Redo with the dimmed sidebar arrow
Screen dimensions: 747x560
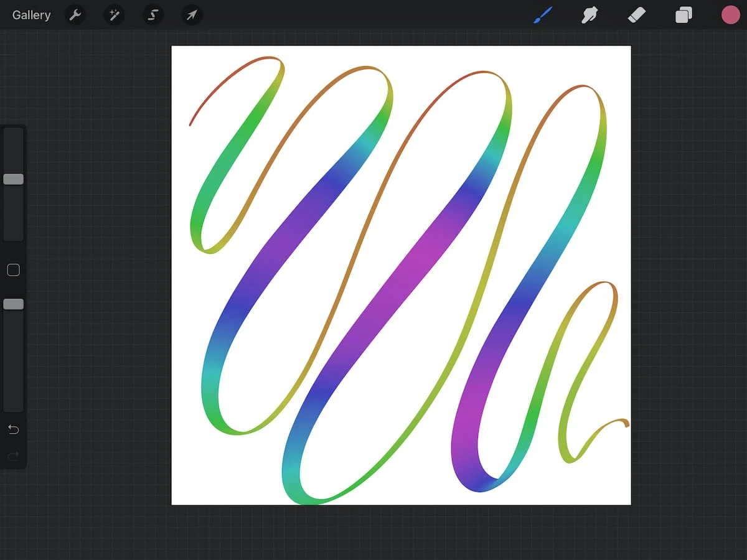[13, 457]
